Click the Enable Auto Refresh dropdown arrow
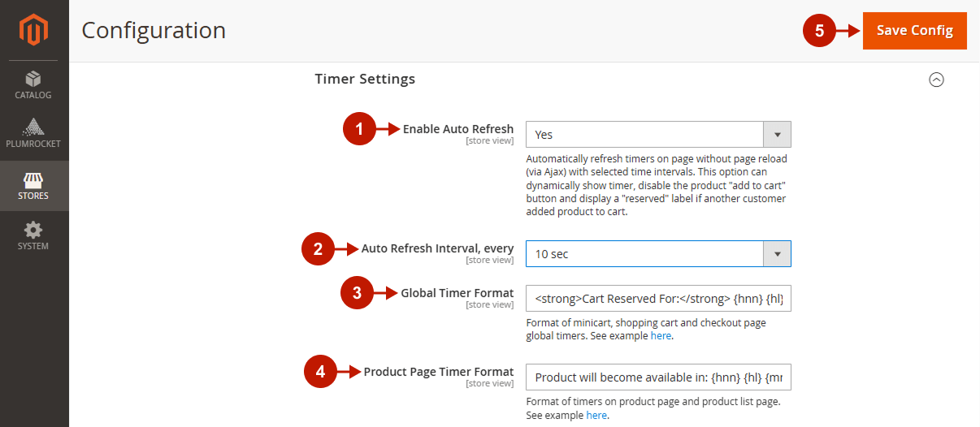 coord(777,135)
